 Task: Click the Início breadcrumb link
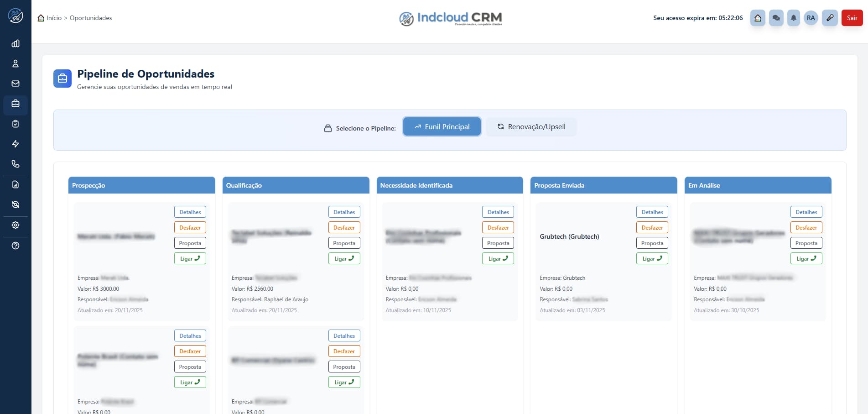point(53,18)
